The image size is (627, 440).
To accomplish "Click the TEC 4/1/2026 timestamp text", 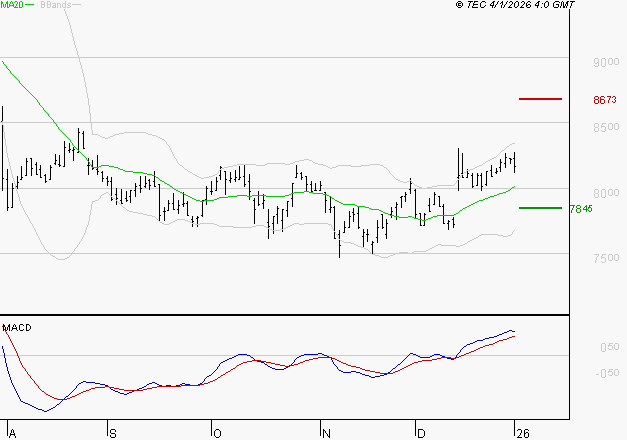I will point(515,5).
